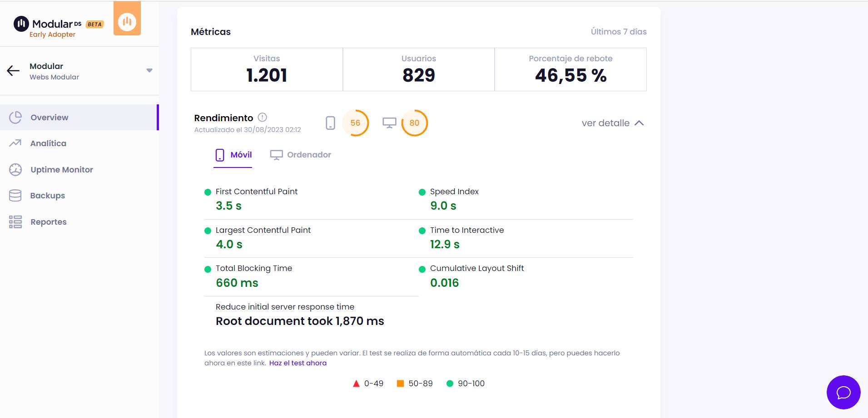This screenshot has width=868, height=418.
Task: Click the back arrow next to Modular
Action: [12, 70]
